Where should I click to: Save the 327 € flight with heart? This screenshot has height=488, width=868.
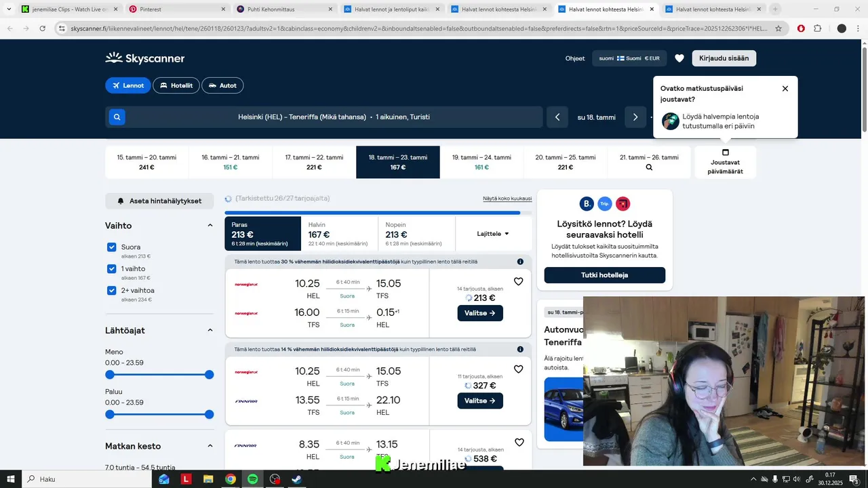[x=518, y=369]
